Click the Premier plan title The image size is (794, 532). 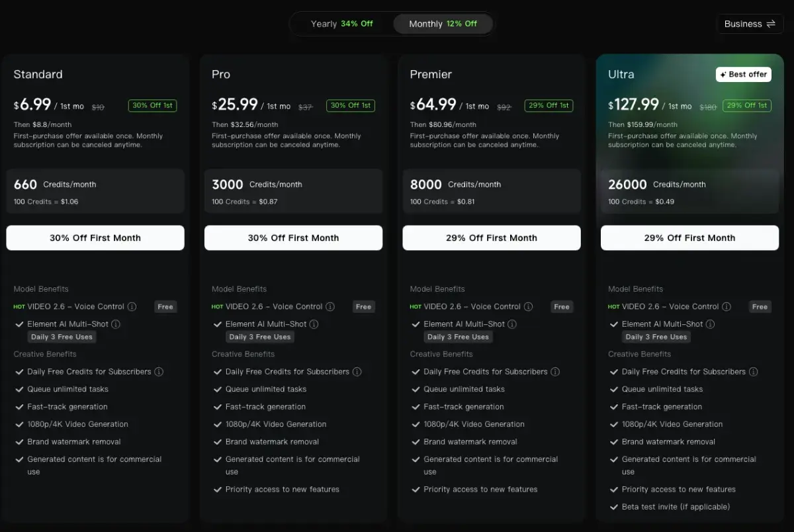[431, 74]
